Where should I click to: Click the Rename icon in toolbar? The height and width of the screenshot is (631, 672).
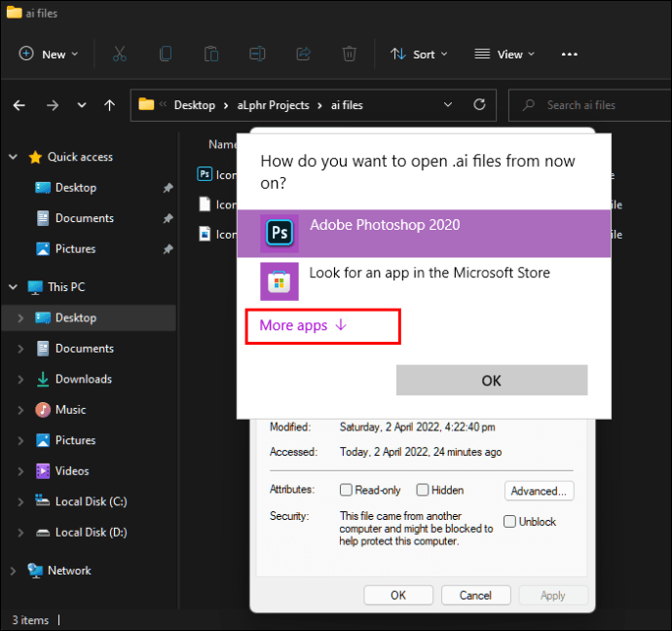click(257, 54)
